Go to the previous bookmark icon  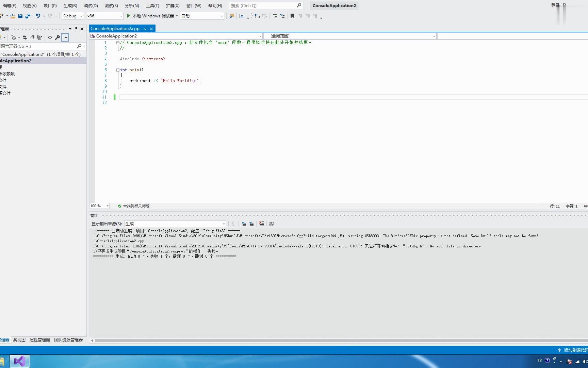coord(300,16)
